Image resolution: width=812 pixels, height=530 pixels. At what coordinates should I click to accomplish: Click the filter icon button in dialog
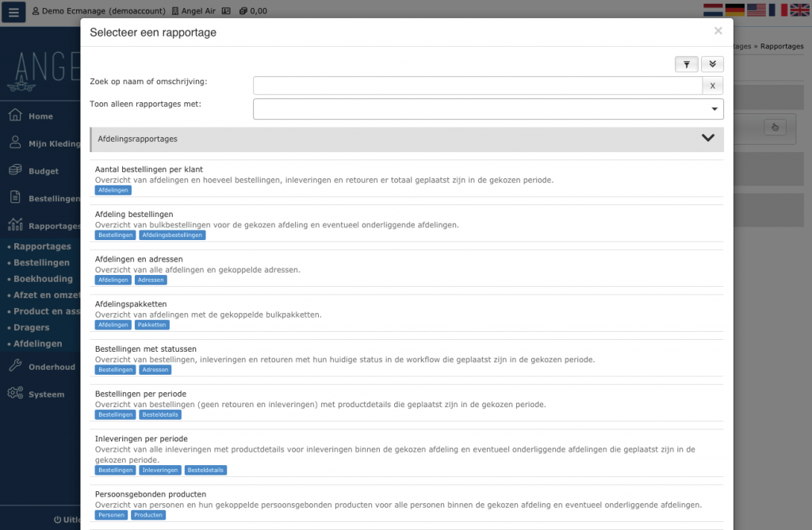(686, 64)
